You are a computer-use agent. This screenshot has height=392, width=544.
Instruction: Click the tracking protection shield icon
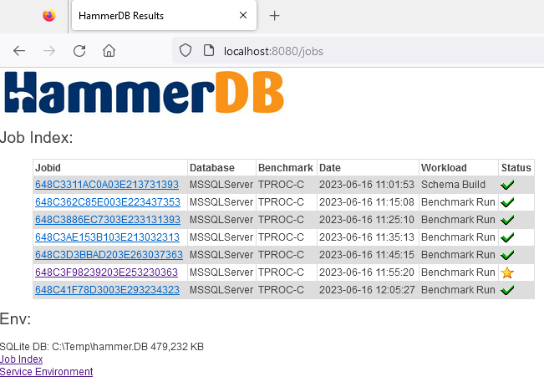[x=186, y=50]
